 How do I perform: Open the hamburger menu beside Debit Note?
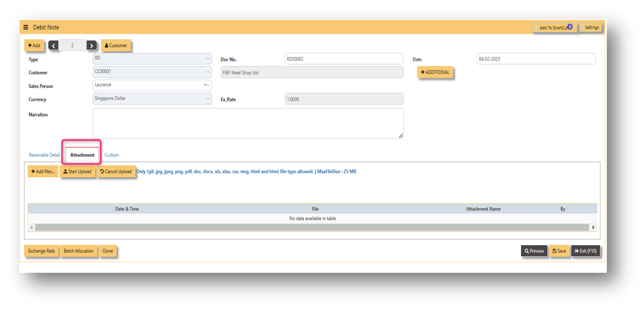pyautogui.click(x=25, y=28)
